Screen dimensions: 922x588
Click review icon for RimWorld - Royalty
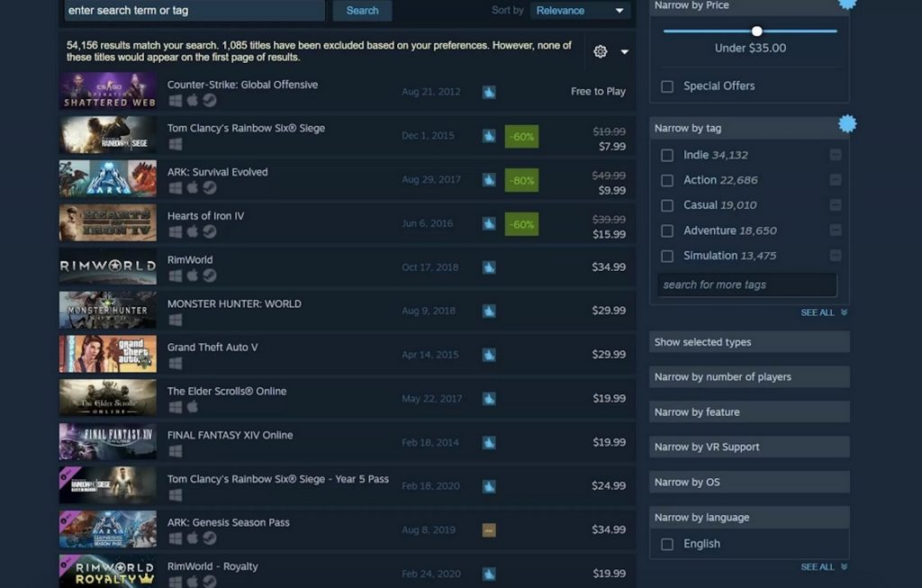[489, 574]
